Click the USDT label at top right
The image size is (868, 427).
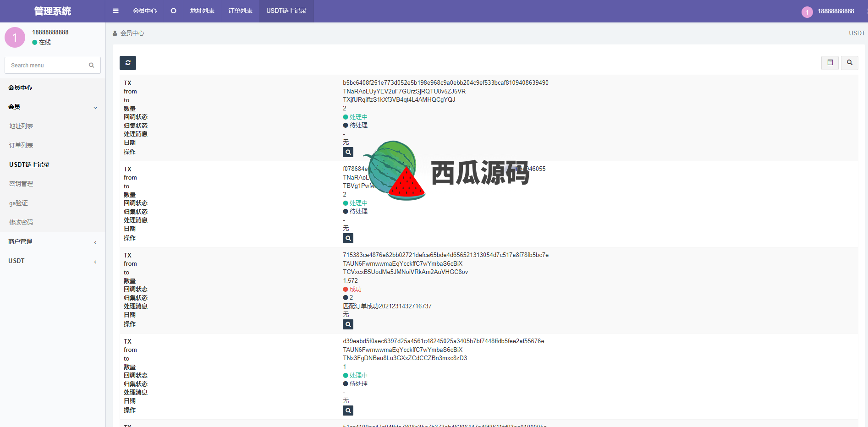857,33
